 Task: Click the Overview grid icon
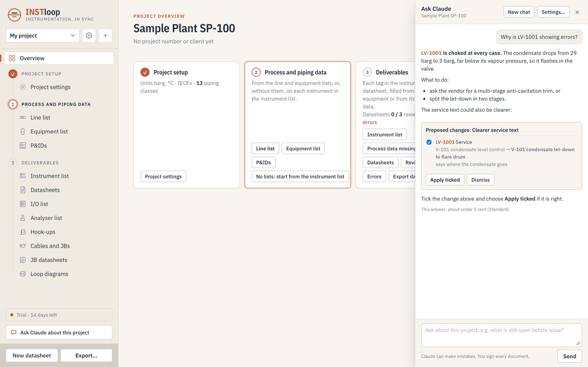point(12,58)
